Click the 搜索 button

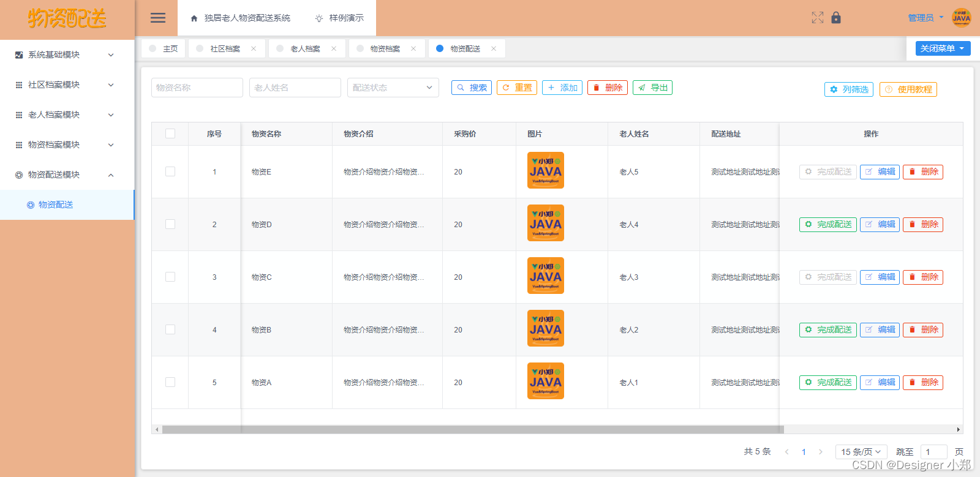pyautogui.click(x=472, y=88)
